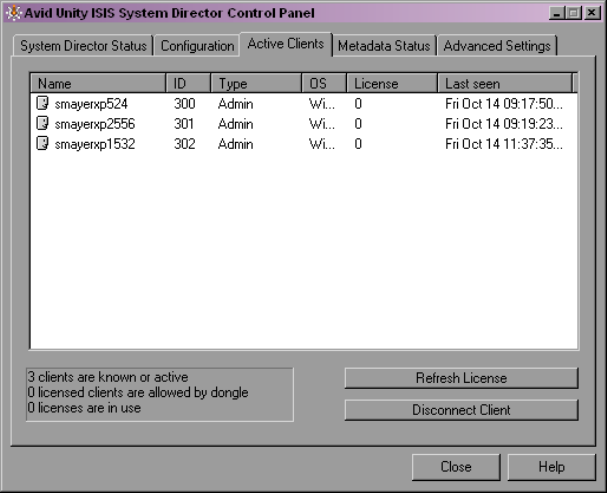Click the Fri Oct 14 09:17:50 timestamp

[x=504, y=104]
